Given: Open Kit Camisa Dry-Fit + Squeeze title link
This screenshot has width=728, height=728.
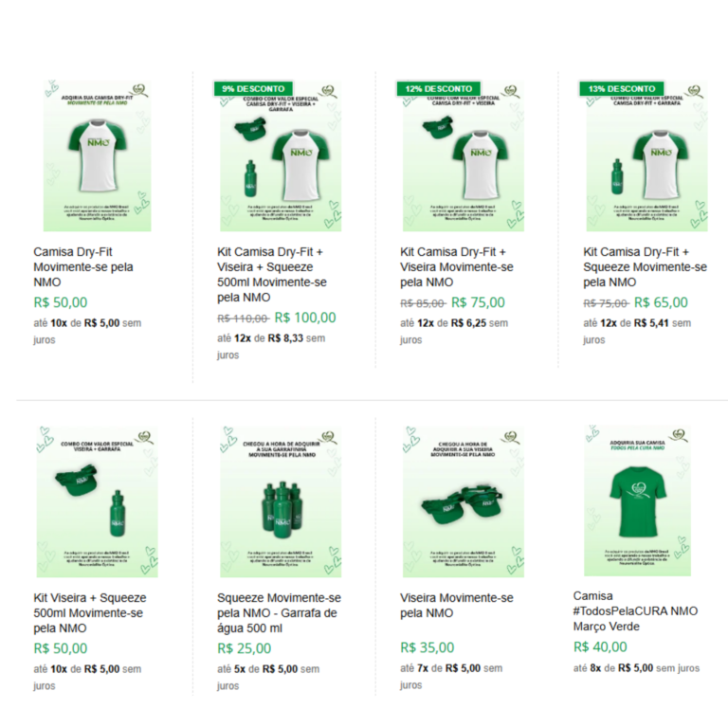Looking at the screenshot, I should click(x=645, y=267).
